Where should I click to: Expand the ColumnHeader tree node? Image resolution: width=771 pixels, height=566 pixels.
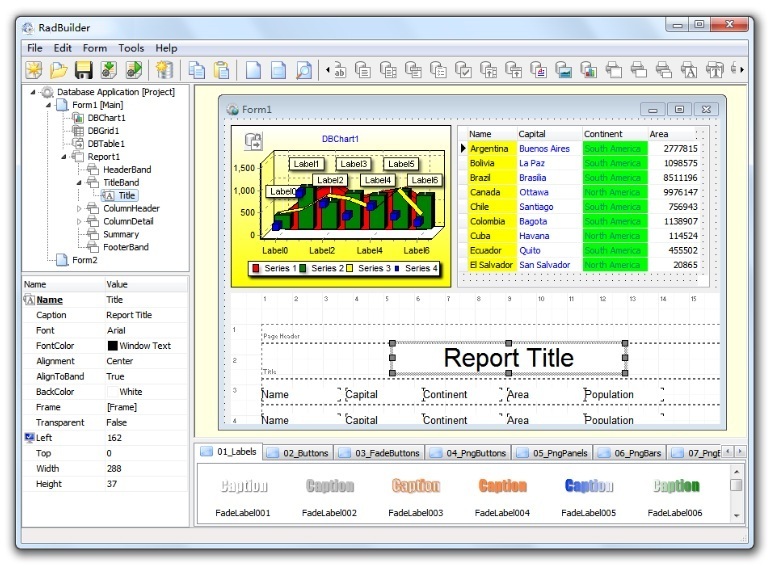pyautogui.click(x=79, y=209)
